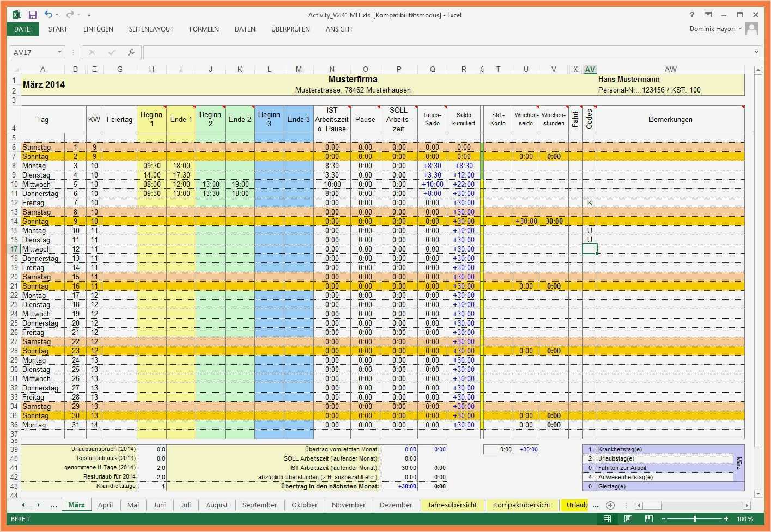Select the Jahresübersicht sheet

452,505
